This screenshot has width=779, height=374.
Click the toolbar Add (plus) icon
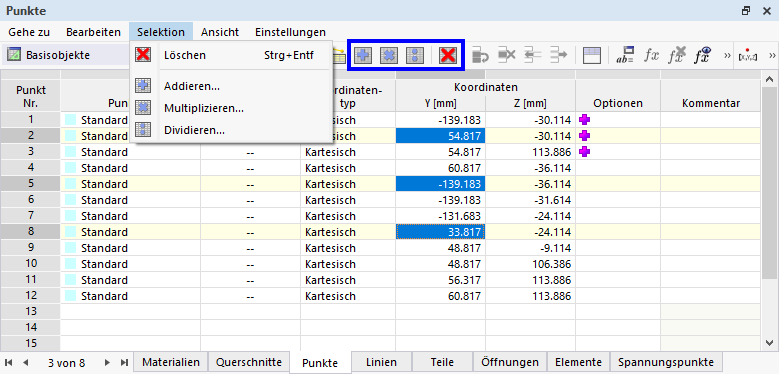click(363, 55)
